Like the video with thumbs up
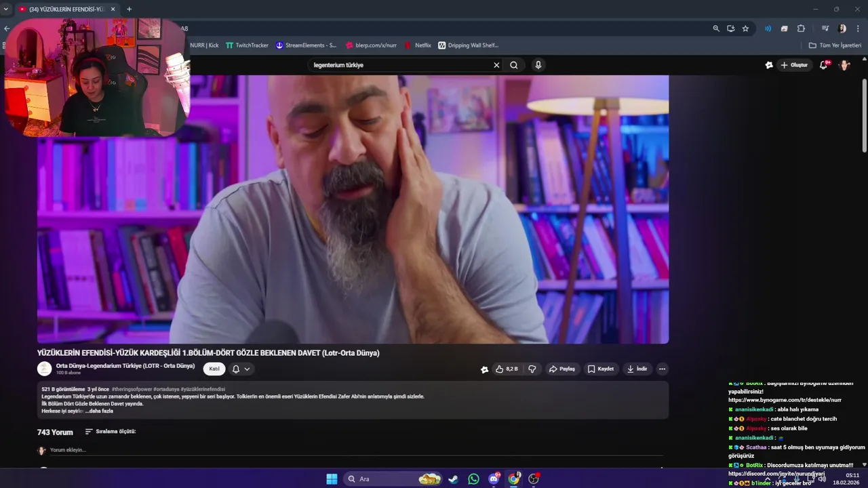 [x=506, y=369]
